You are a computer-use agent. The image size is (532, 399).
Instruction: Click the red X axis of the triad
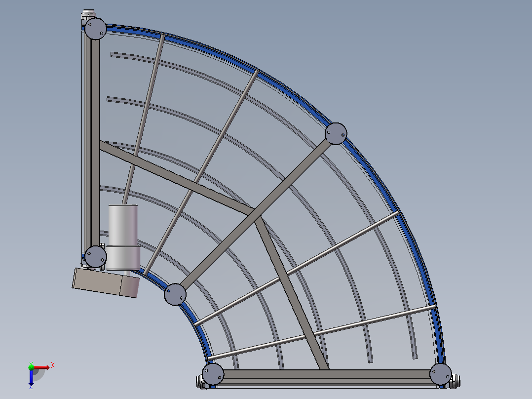(42, 367)
